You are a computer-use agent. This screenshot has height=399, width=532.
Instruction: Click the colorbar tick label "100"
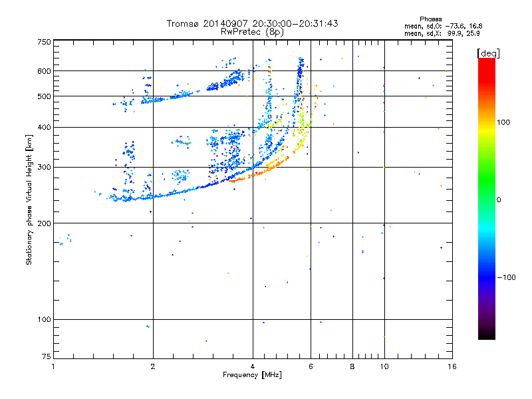tap(503, 122)
